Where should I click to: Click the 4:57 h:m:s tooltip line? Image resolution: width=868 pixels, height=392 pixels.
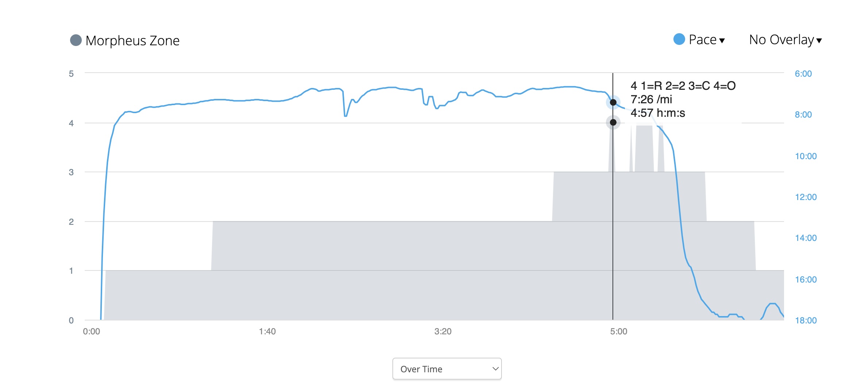[x=658, y=113]
